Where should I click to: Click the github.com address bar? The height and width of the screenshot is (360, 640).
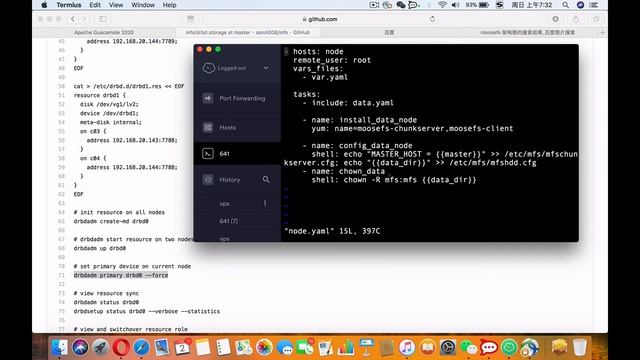point(320,19)
